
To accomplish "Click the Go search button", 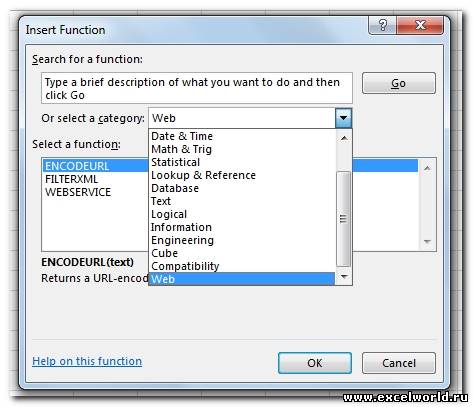I will coord(399,83).
